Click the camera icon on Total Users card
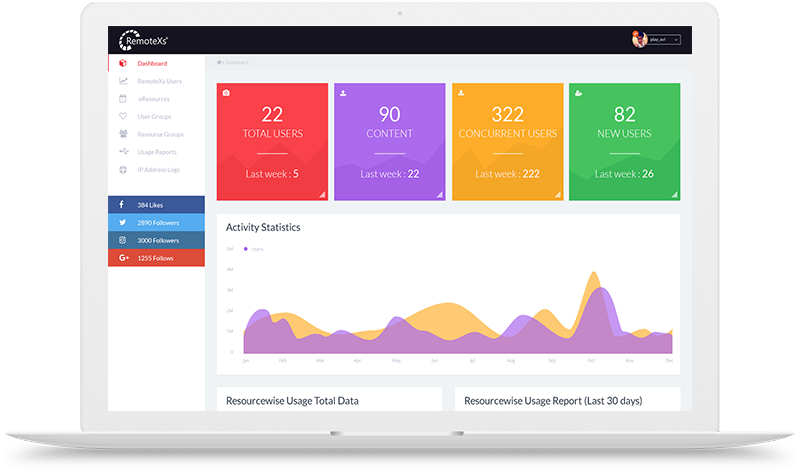800x473 pixels. coord(226,93)
